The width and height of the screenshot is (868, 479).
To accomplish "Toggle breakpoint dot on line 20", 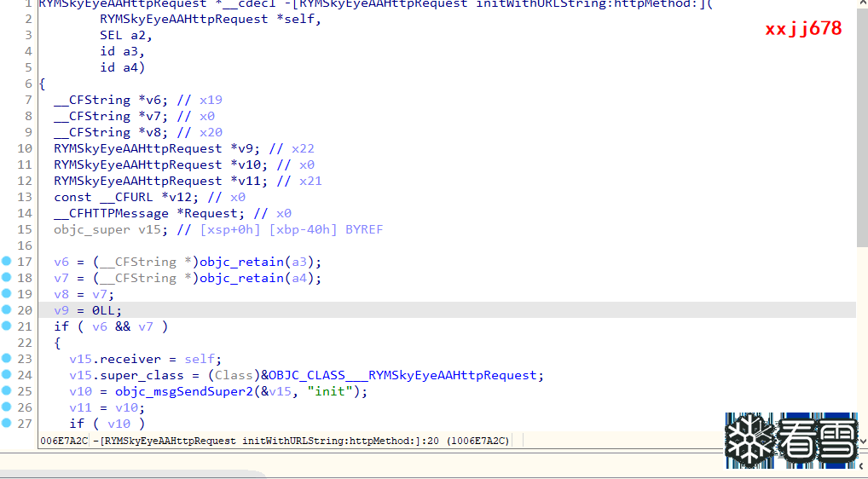I will pos(6,309).
